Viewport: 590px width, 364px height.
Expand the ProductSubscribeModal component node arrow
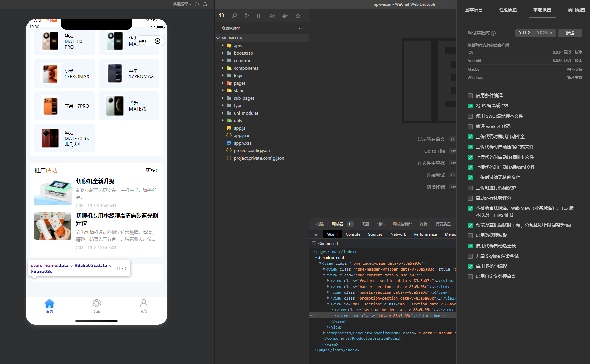click(x=324, y=333)
